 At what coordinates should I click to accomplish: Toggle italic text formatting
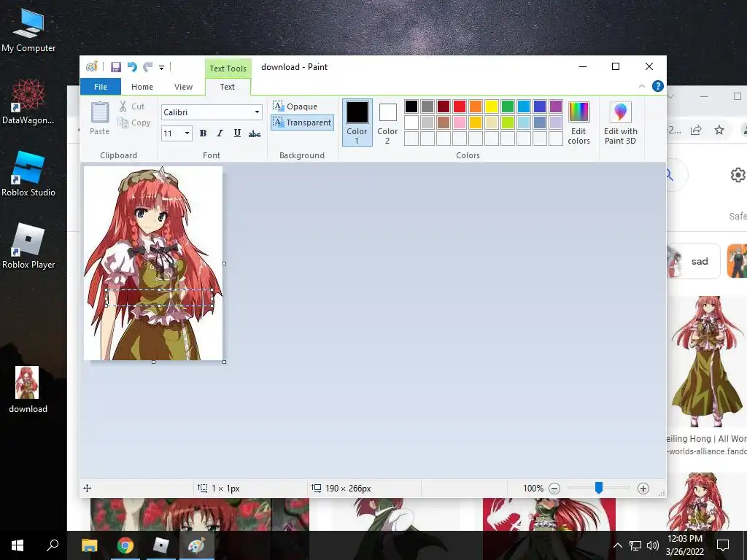220,133
